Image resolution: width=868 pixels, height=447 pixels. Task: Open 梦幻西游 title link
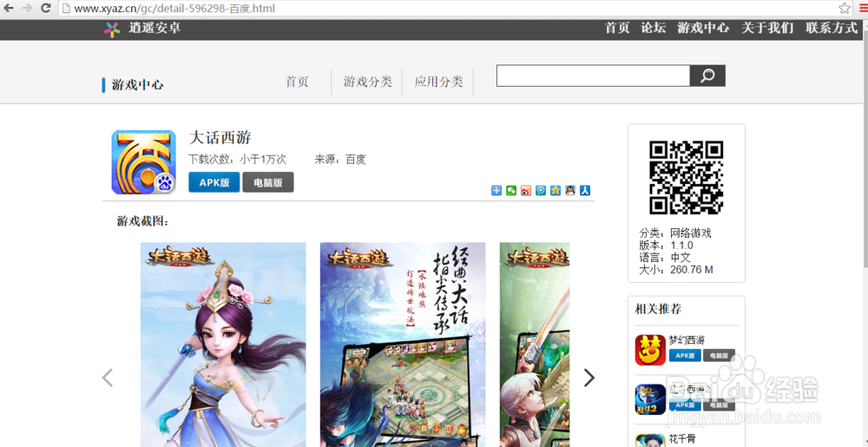687,339
